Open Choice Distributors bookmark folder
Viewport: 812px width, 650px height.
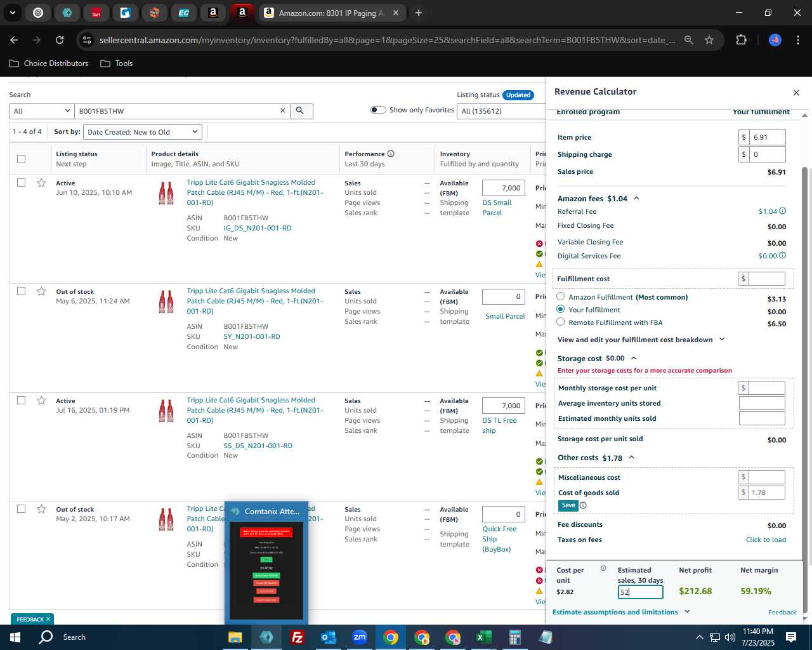pos(48,63)
